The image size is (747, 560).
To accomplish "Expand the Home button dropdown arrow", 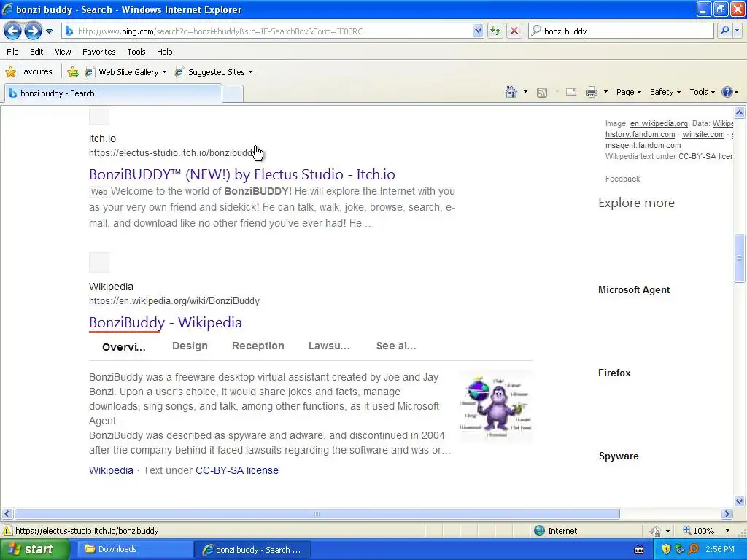I will 525,92.
